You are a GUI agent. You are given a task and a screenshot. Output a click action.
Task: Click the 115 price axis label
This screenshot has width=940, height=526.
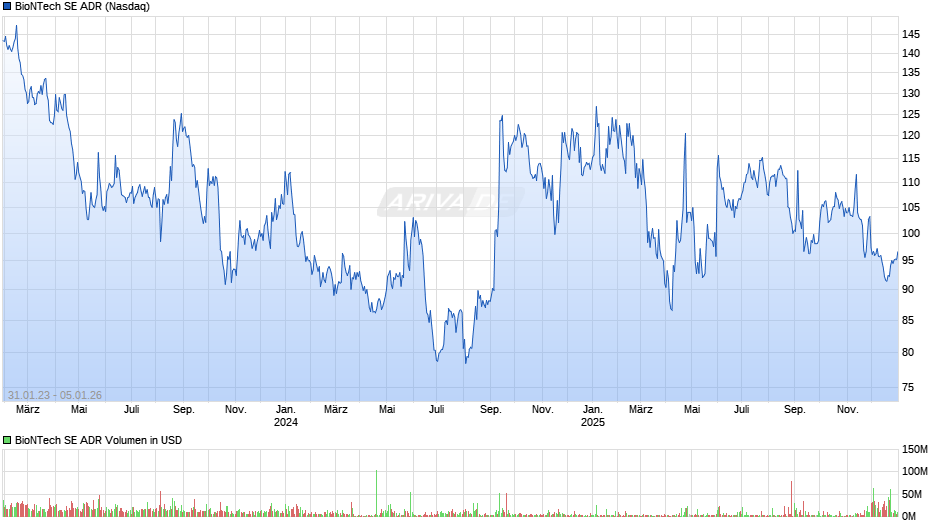click(911, 159)
